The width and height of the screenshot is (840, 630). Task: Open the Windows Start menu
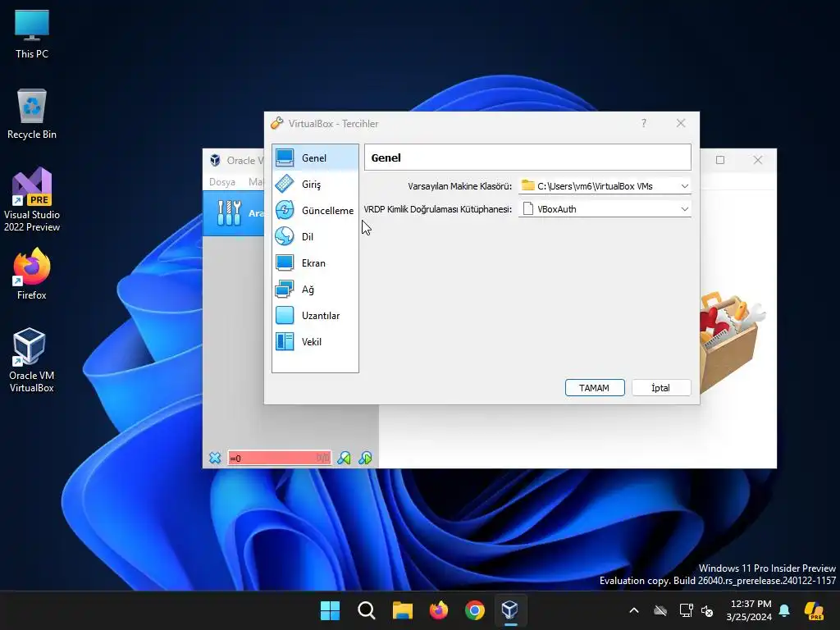[330, 610]
